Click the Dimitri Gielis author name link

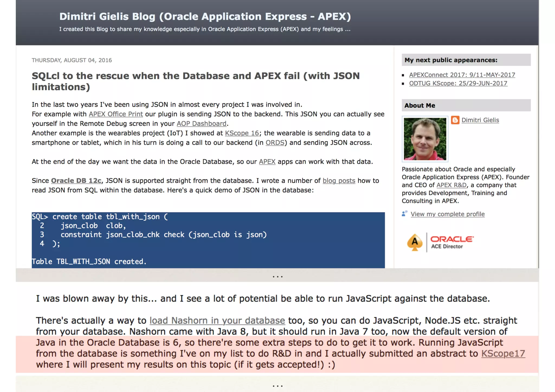[x=480, y=120]
